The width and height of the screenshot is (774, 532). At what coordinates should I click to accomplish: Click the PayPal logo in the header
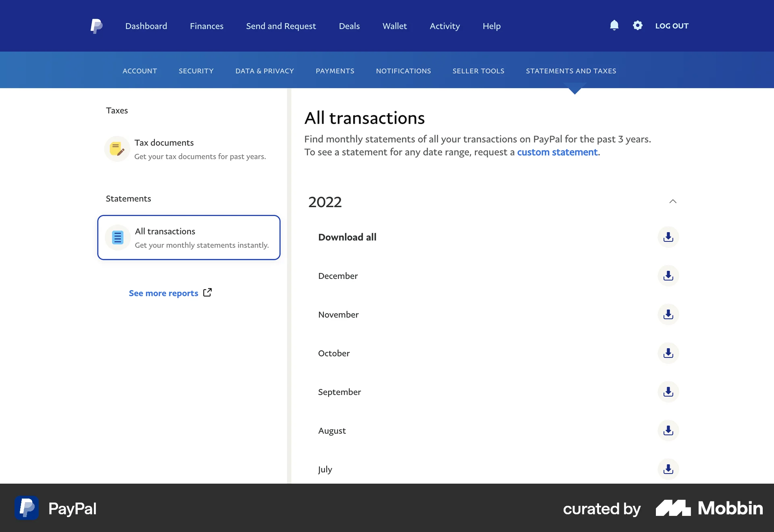(x=96, y=25)
